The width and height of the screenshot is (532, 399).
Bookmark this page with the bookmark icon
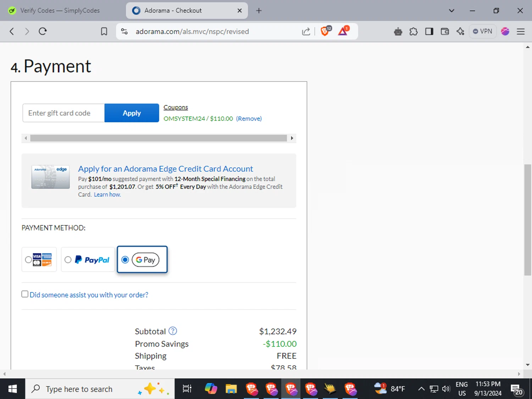(x=104, y=32)
